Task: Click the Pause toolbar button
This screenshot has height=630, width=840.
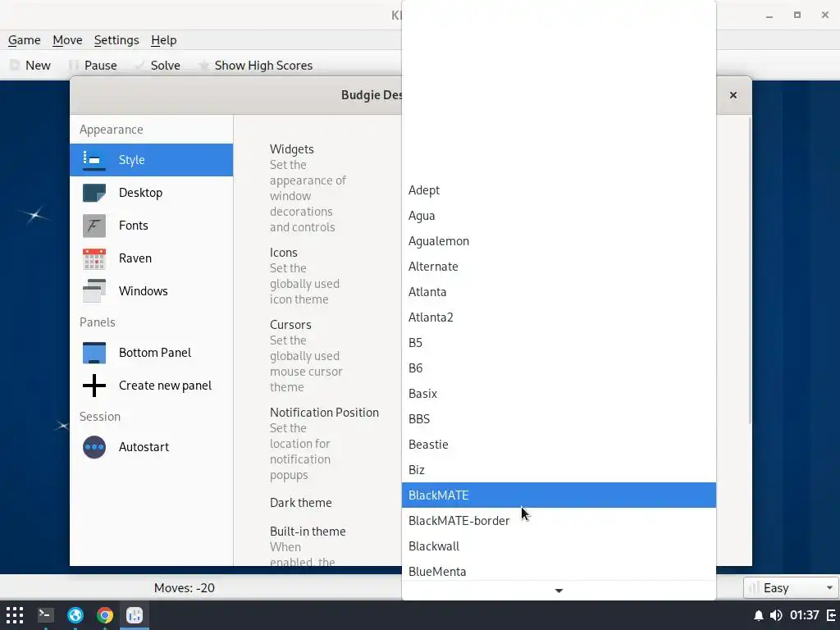Action: [94, 66]
